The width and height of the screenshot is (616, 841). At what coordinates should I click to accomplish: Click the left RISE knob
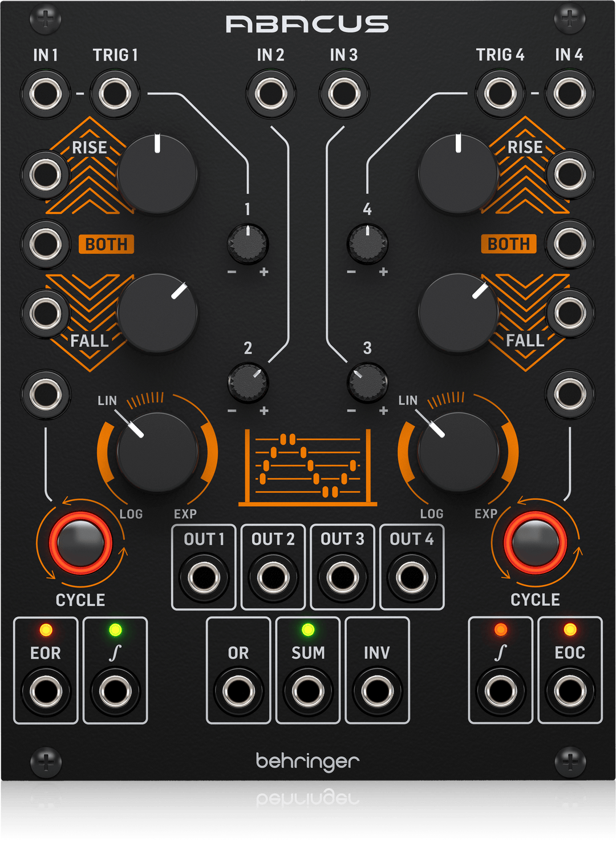(x=157, y=175)
